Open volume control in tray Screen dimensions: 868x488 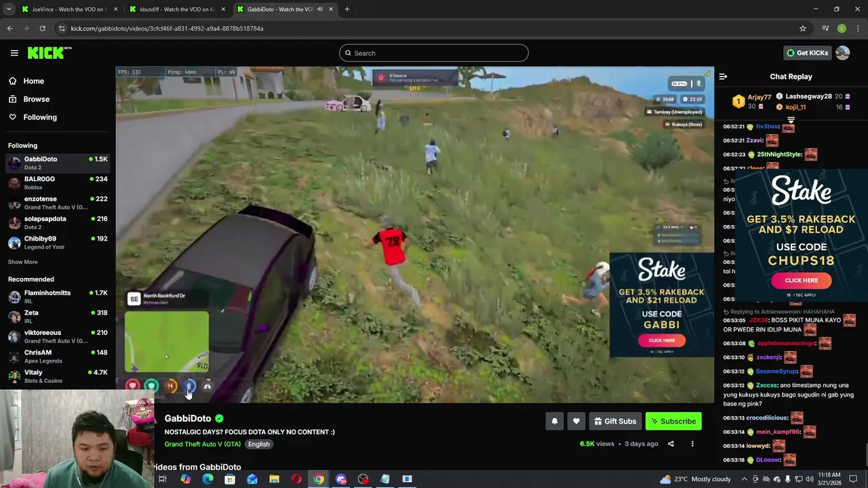(809, 479)
